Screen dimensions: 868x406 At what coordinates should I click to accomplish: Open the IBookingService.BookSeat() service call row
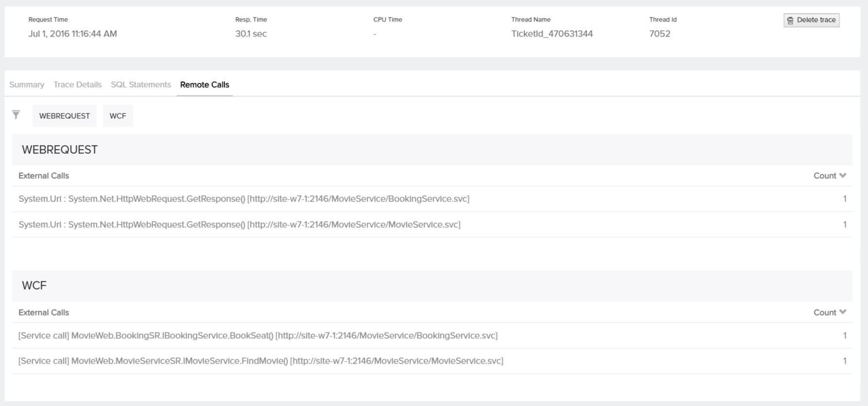coord(258,336)
